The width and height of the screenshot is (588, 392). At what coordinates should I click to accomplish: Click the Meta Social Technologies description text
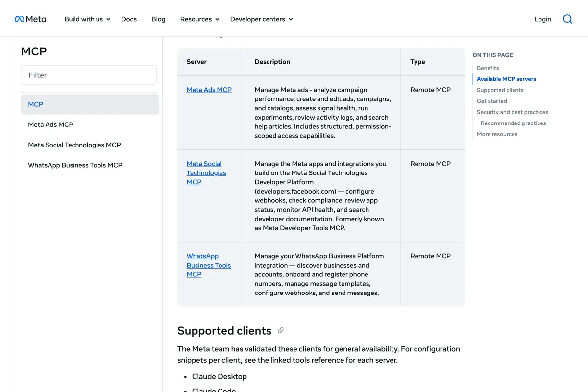tap(321, 196)
